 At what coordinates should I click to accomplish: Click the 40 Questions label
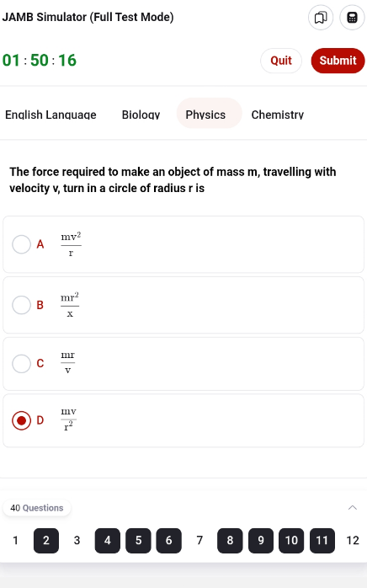(x=37, y=508)
